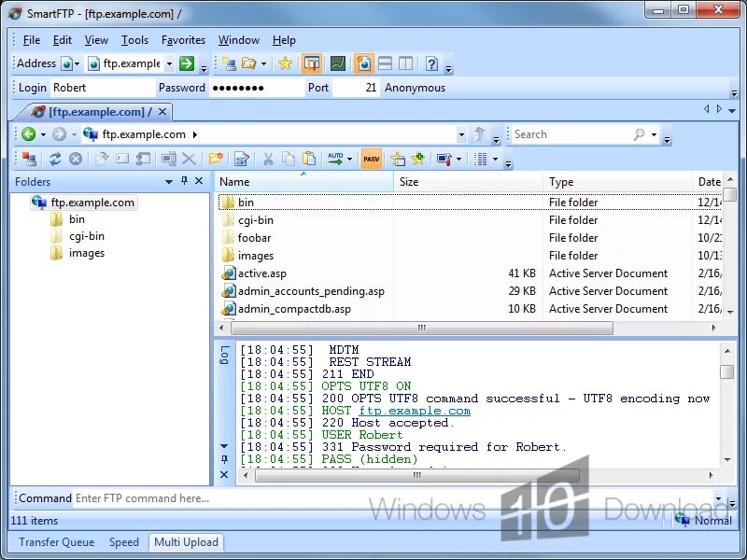
Task: Close the Folders pane
Action: pos(199,181)
